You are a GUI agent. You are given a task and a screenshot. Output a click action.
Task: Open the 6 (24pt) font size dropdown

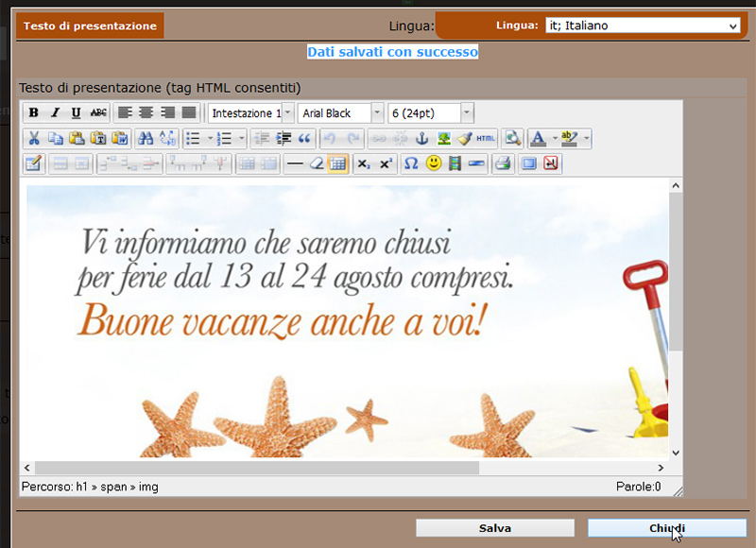point(431,112)
